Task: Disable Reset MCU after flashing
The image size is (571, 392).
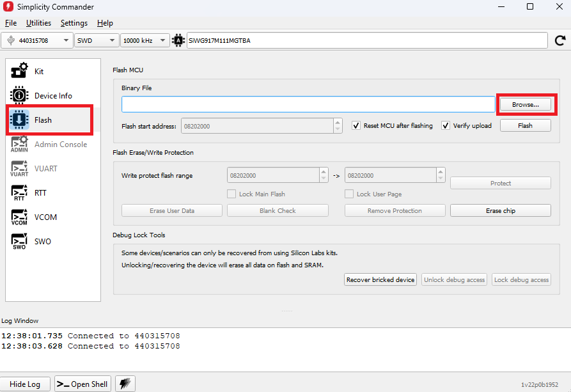Action: pyautogui.click(x=356, y=125)
